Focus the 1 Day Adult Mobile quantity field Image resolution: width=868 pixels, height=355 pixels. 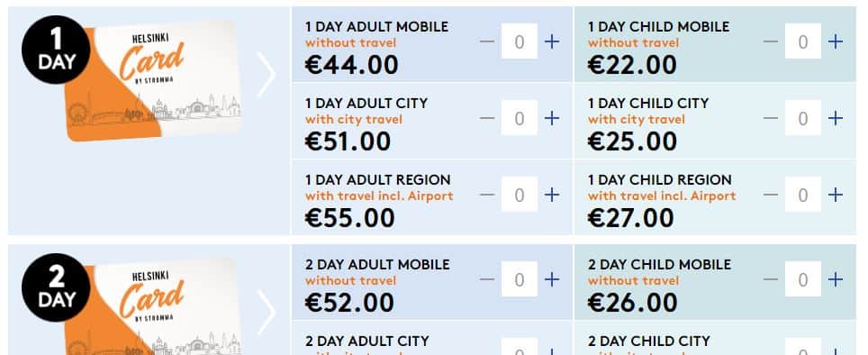point(520,41)
